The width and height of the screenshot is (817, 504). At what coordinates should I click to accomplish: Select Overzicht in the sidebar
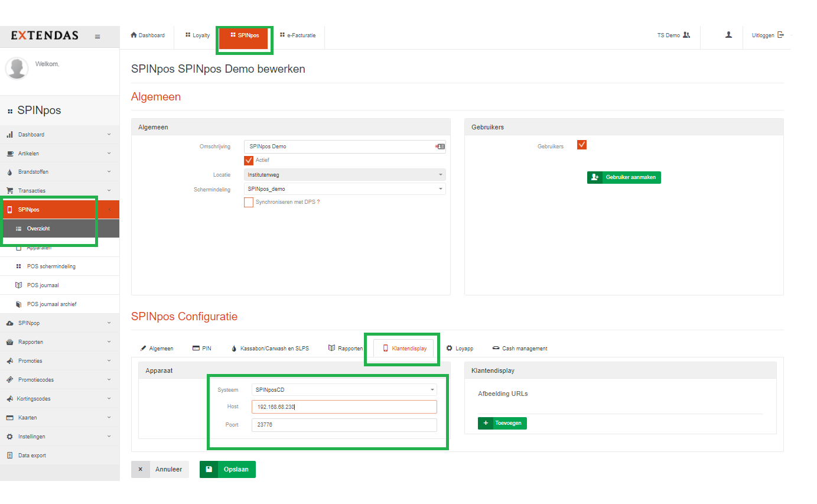[x=60, y=229]
